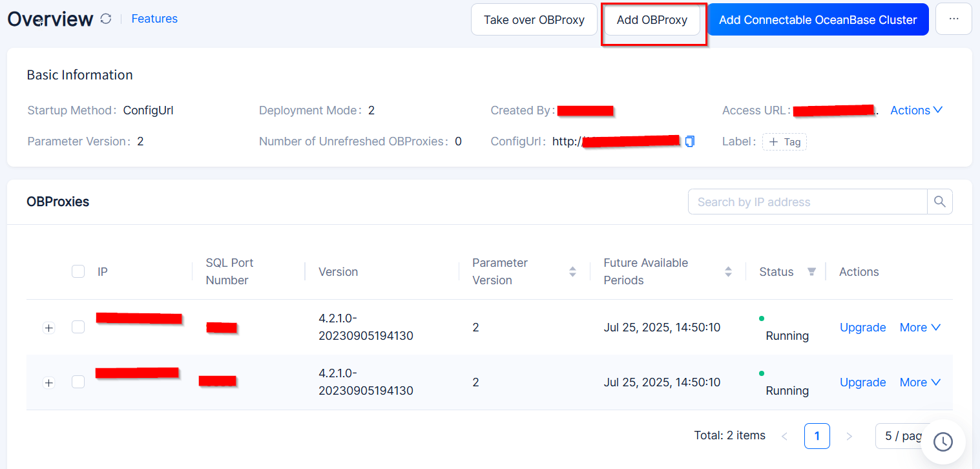Copy the ConfigUrl with the copy icon

coord(689,141)
